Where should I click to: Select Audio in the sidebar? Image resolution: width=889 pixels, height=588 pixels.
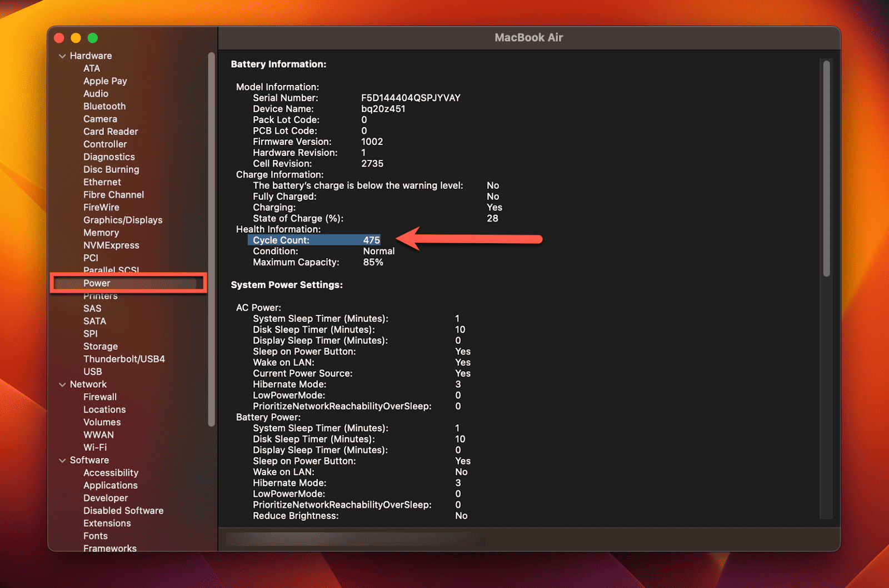[x=96, y=94]
